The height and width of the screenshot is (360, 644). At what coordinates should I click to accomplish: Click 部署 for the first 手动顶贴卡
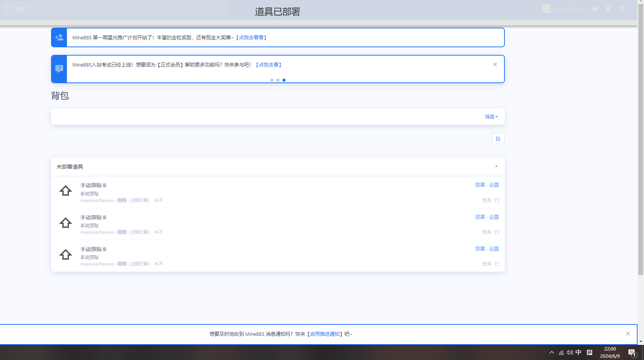click(480, 185)
